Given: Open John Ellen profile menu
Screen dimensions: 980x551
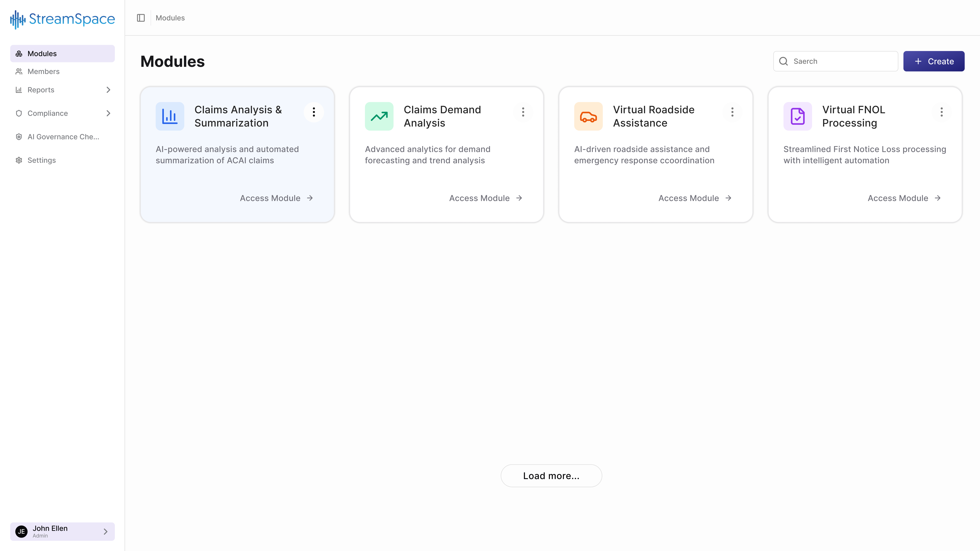Looking at the screenshot, I should (x=62, y=532).
